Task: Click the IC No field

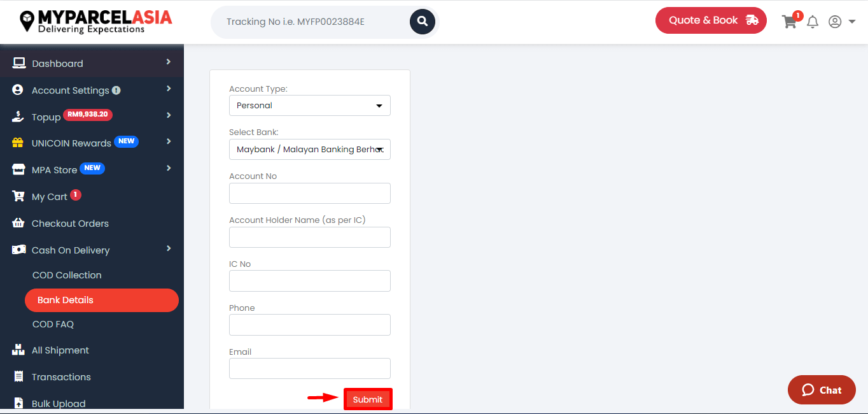Action: coord(310,281)
